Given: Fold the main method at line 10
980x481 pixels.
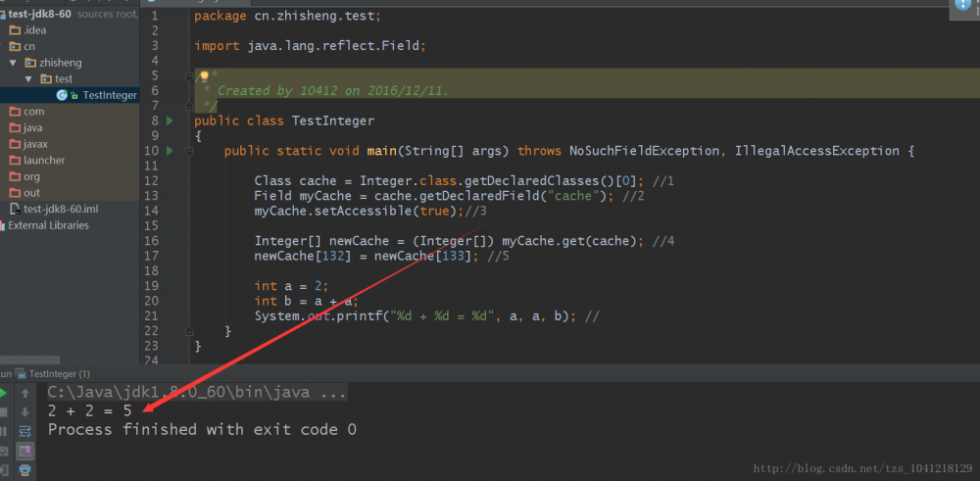Looking at the screenshot, I should click(x=189, y=151).
